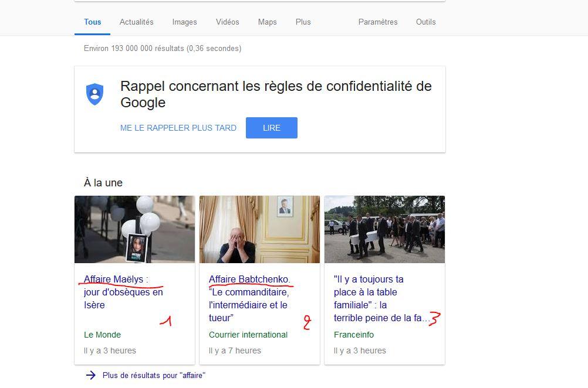This screenshot has height=388, width=588.
Task: Click the balloons and portrait photo thumbnail
Action: [134, 229]
